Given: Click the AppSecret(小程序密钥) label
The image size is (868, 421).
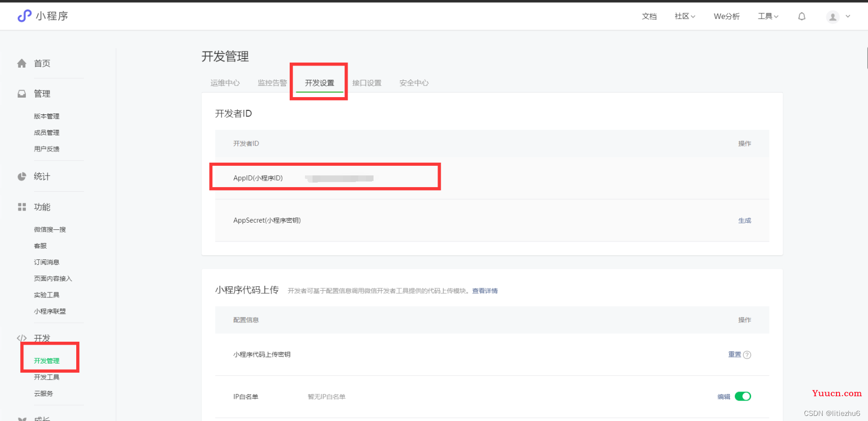Looking at the screenshot, I should pos(267,221).
